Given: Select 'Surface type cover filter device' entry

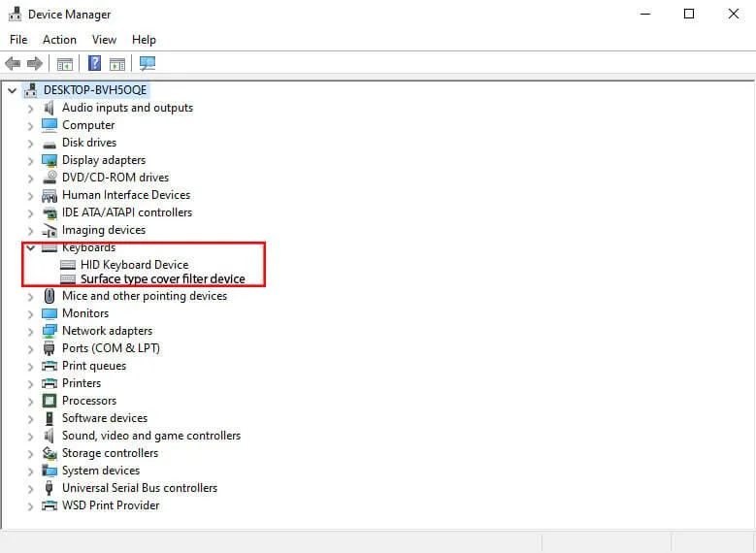Looking at the screenshot, I should tap(162, 279).
